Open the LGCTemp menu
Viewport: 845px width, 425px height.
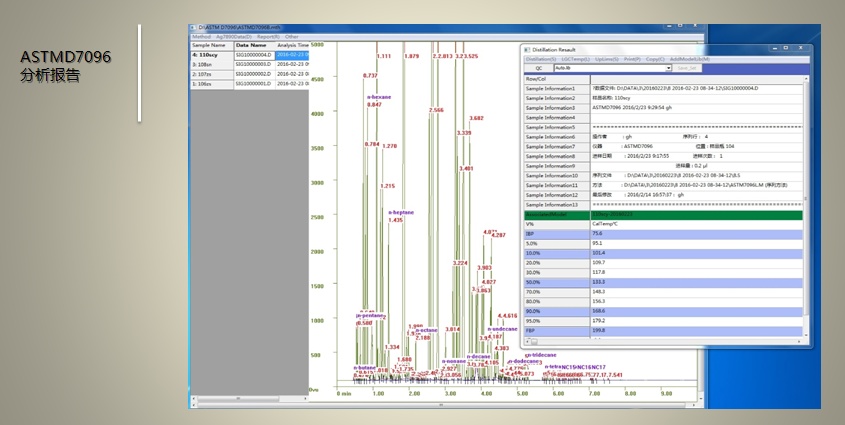(x=576, y=59)
